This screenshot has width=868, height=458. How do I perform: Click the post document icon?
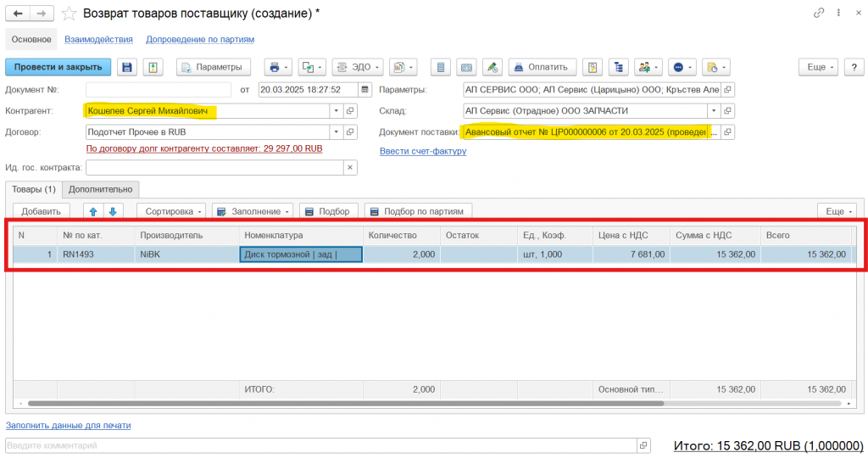[x=153, y=67]
